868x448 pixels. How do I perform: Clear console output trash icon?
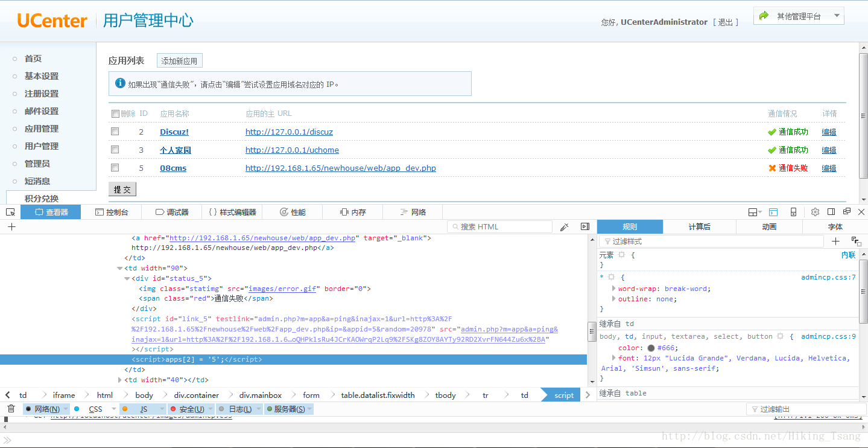tap(11, 409)
